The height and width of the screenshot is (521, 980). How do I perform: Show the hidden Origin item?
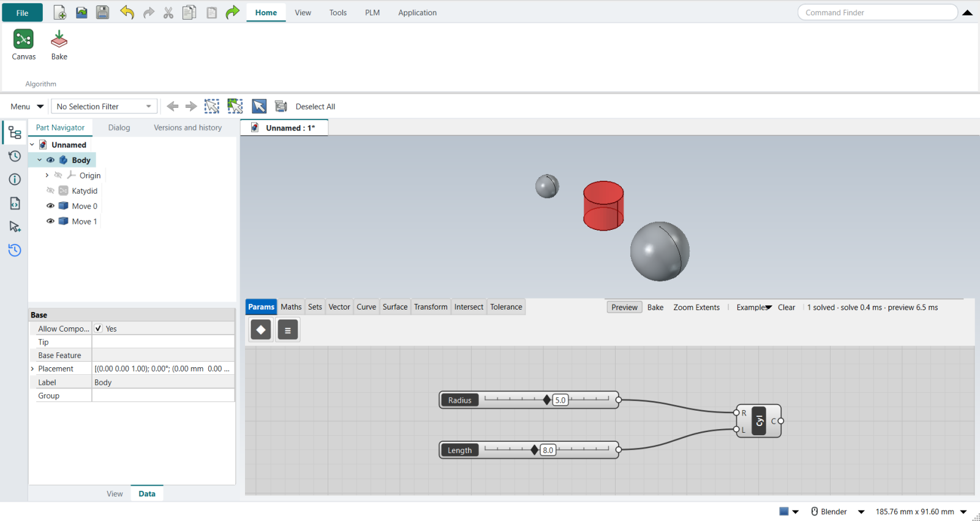58,175
